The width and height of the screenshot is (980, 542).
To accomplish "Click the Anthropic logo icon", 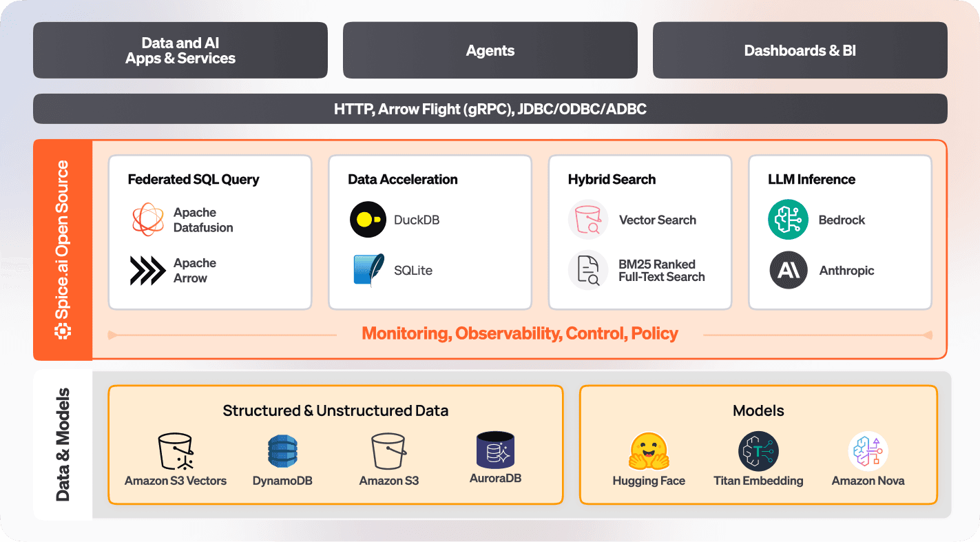I will (x=788, y=270).
